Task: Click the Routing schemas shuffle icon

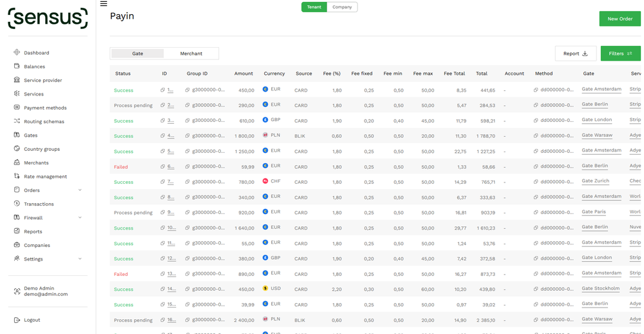Action: click(x=17, y=121)
